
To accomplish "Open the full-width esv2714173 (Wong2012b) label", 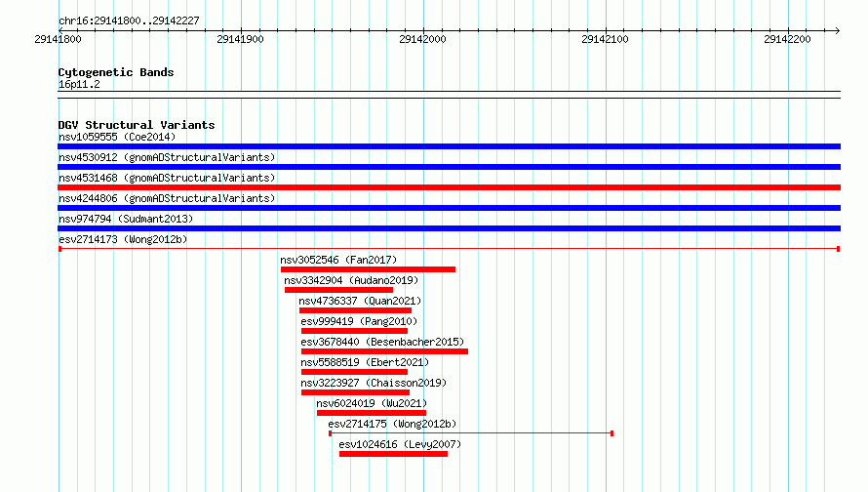I will [x=123, y=239].
